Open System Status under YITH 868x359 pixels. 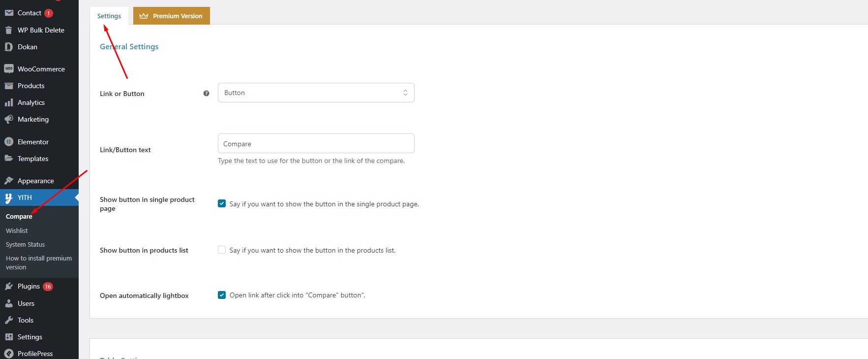(x=25, y=244)
